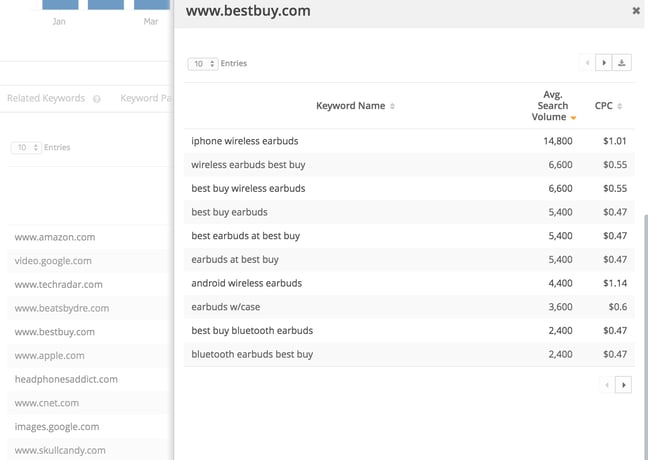The image size is (648, 460).
Task: Select the headphonesaddict.com domain
Action: [x=66, y=379]
